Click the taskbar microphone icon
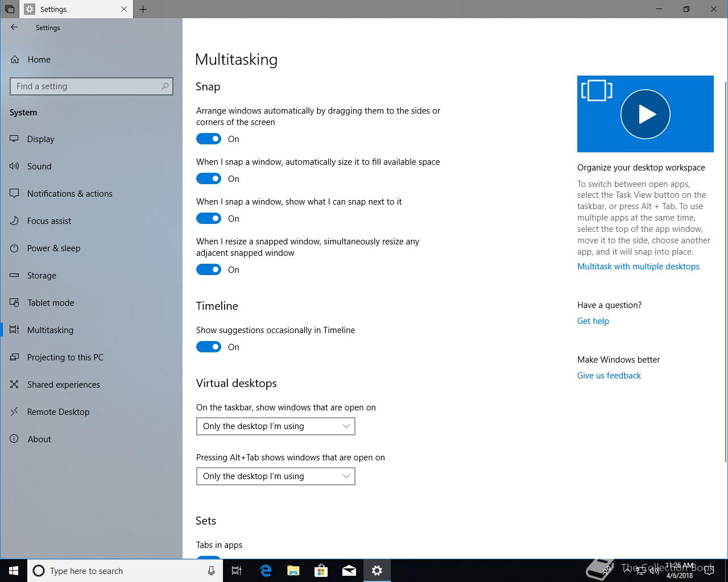This screenshot has height=582, width=728. tap(211, 571)
